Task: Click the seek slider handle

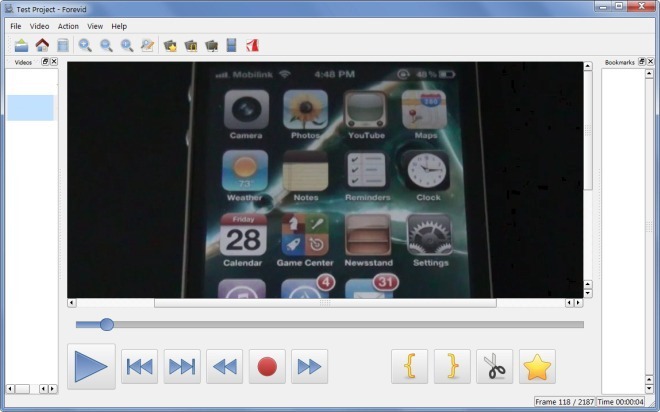Action: point(107,324)
